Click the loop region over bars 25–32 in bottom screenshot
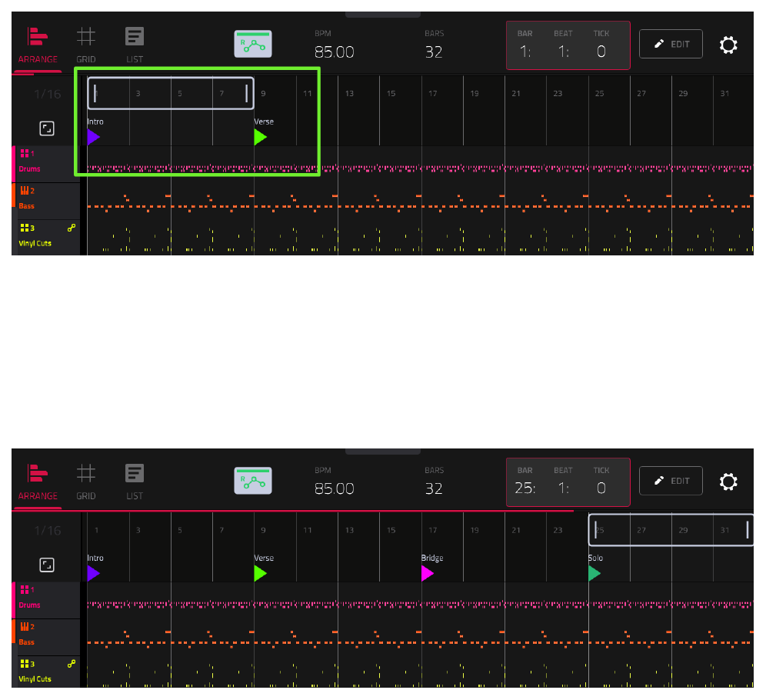Image resolution: width=766 pixels, height=700 pixels. point(671,529)
